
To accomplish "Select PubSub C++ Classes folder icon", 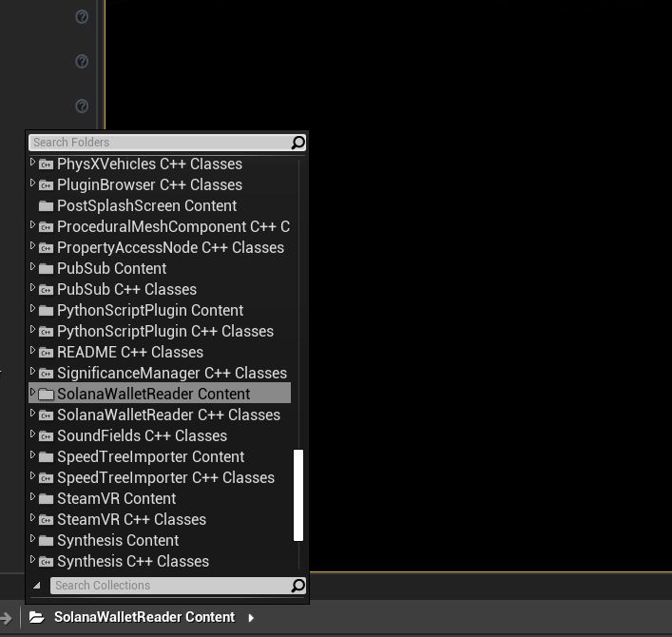I will coord(46,290).
